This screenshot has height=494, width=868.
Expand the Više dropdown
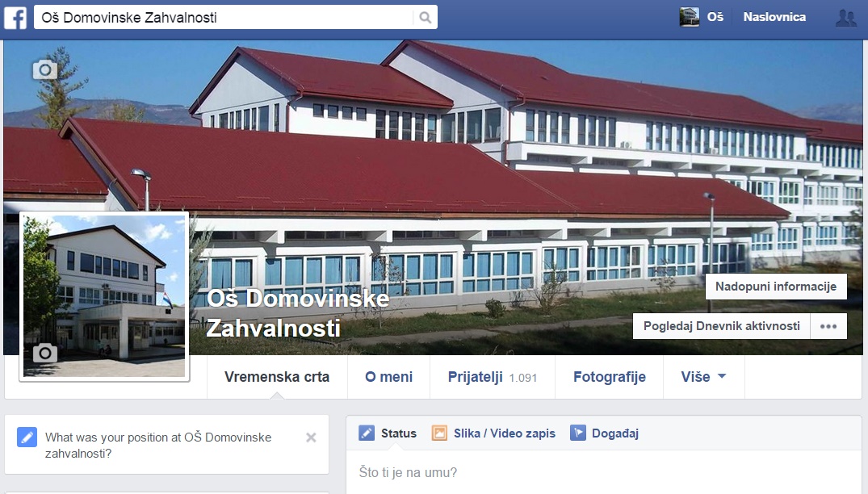click(x=703, y=377)
